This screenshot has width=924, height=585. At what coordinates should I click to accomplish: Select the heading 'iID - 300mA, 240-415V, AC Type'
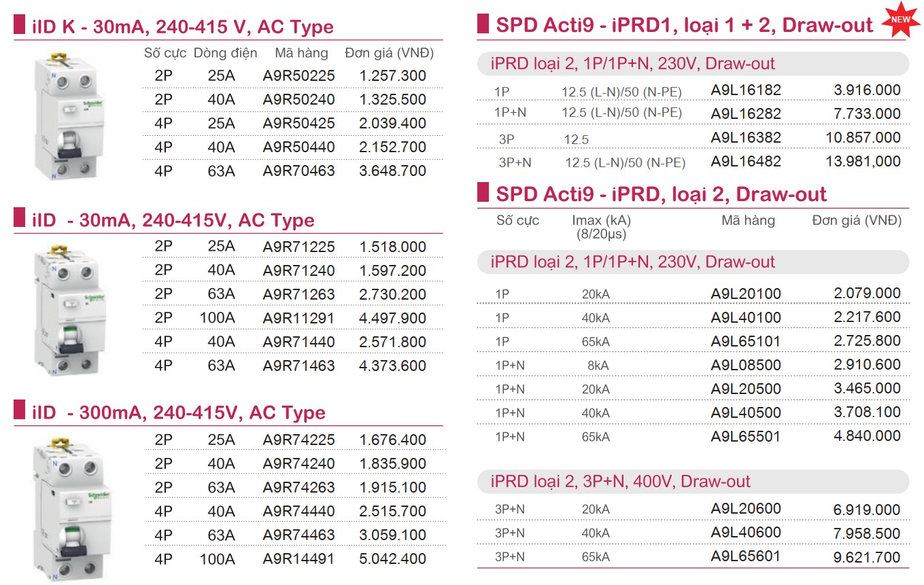(x=179, y=413)
